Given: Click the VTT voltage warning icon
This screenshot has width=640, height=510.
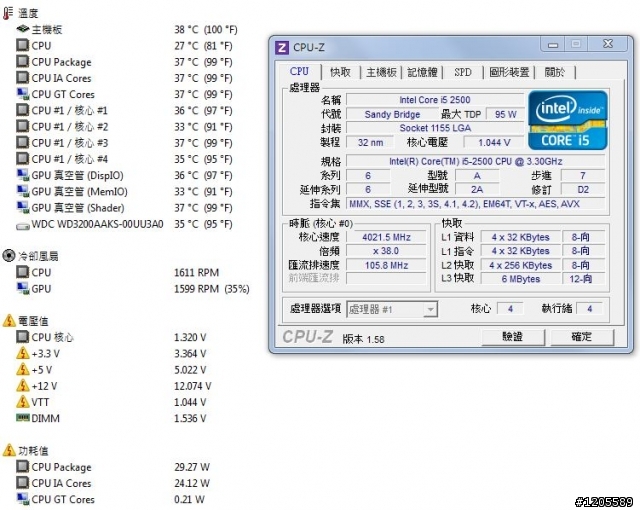Looking at the screenshot, I should tap(23, 401).
